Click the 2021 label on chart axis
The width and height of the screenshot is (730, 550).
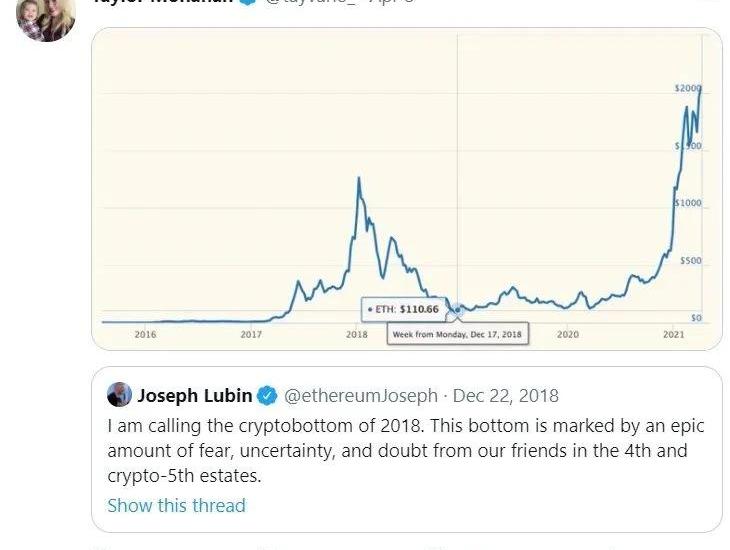click(x=674, y=334)
